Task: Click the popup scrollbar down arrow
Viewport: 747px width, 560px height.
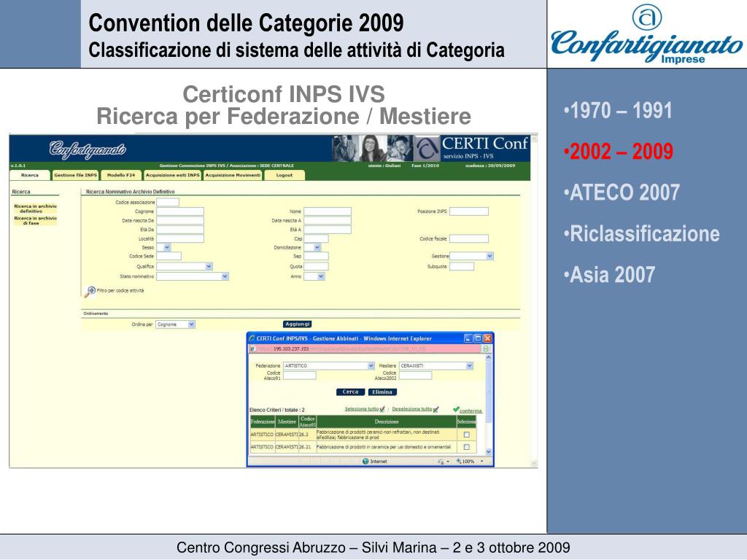Action: coord(488,452)
